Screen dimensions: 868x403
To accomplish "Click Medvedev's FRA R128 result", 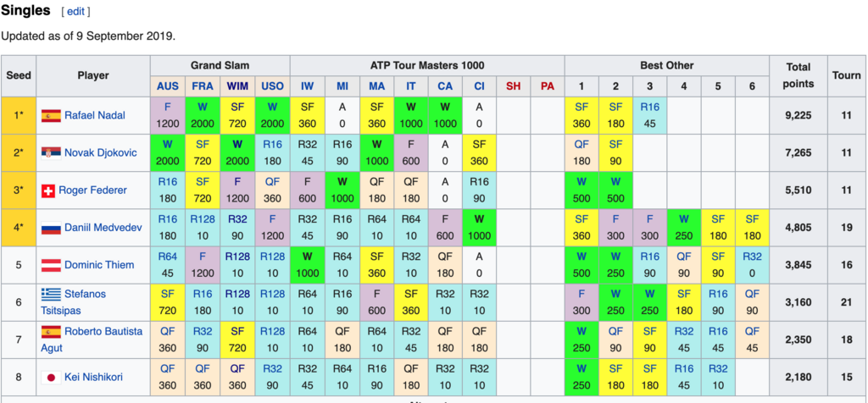I will (203, 219).
